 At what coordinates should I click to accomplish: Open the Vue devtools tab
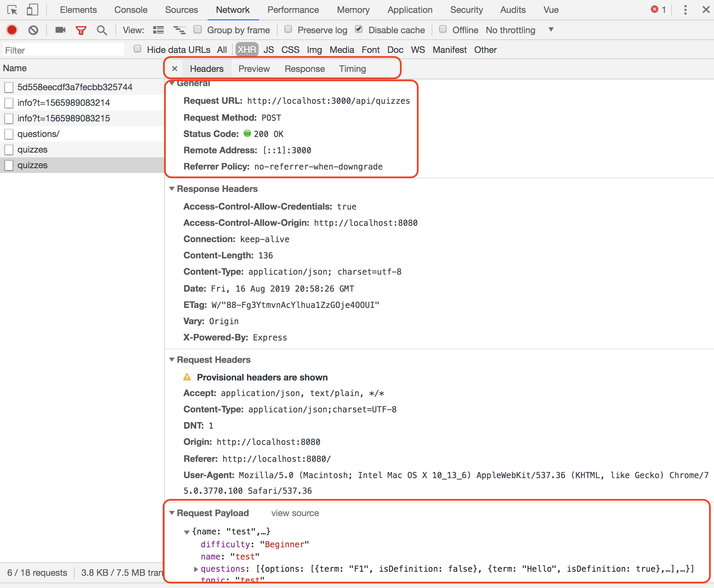[x=551, y=10]
